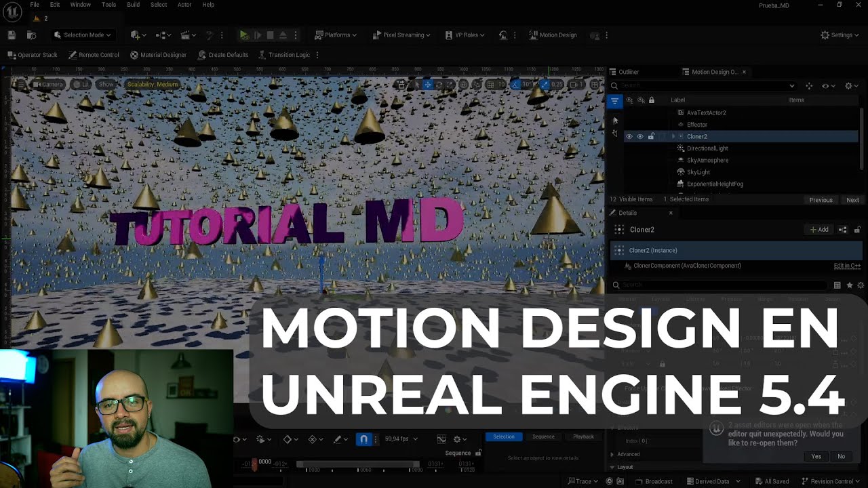Open the Tools menu

108,5
